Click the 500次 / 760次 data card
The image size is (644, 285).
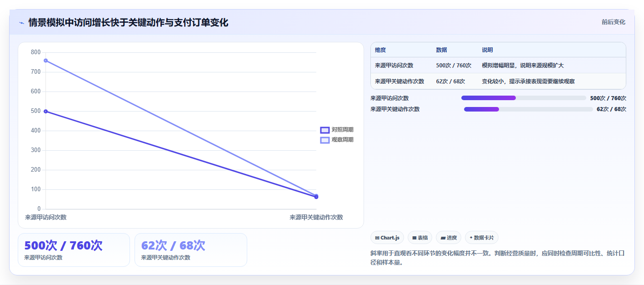(74, 250)
